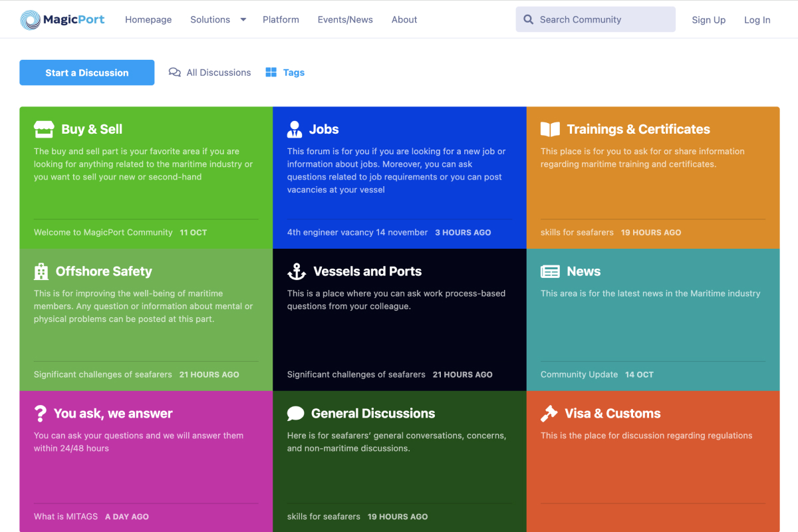Select the Tags view
The width and height of the screenshot is (798, 532).
285,72
